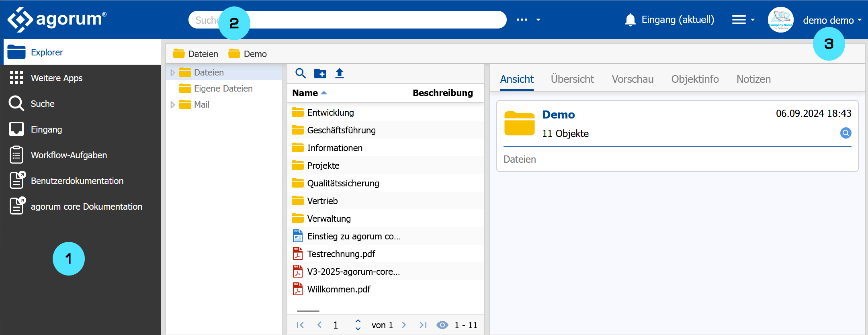This screenshot has width=868, height=335.
Task: Click the upload toolbar icon
Action: pyautogui.click(x=340, y=73)
